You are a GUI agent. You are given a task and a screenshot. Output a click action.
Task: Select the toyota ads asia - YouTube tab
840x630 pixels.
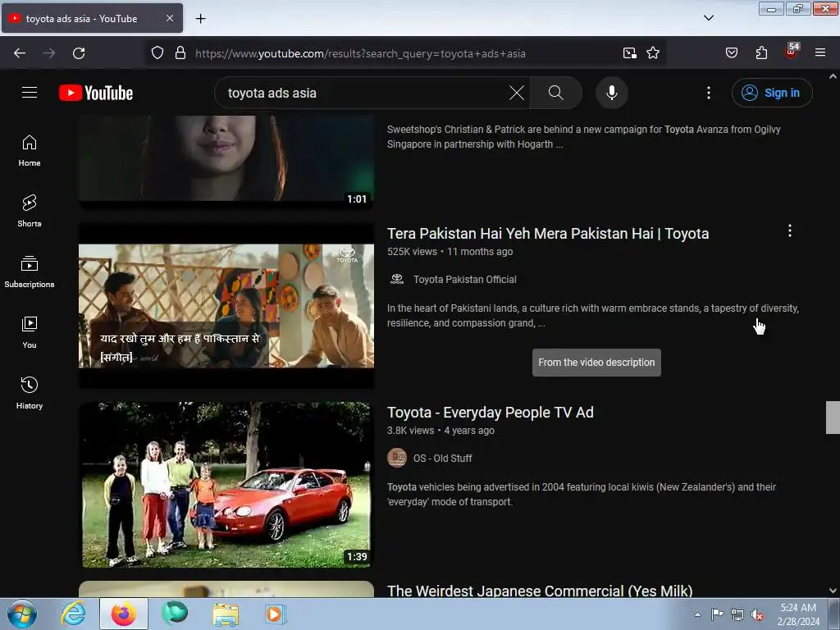[x=92, y=18]
